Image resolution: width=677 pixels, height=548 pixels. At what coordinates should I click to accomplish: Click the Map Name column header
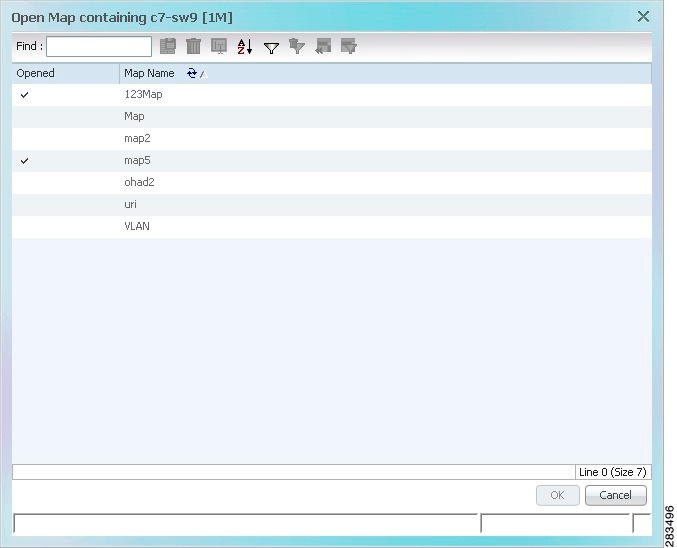click(386, 73)
